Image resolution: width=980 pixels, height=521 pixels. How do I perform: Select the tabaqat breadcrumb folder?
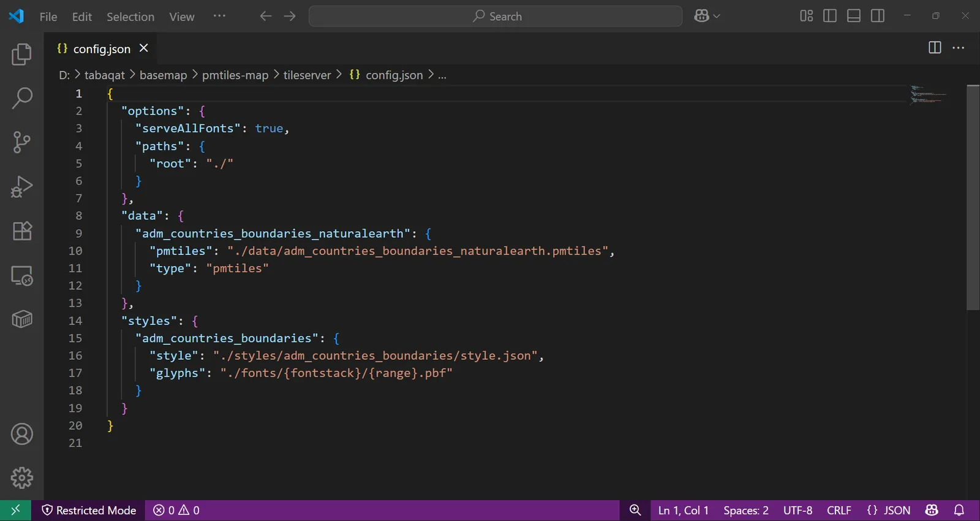point(105,75)
